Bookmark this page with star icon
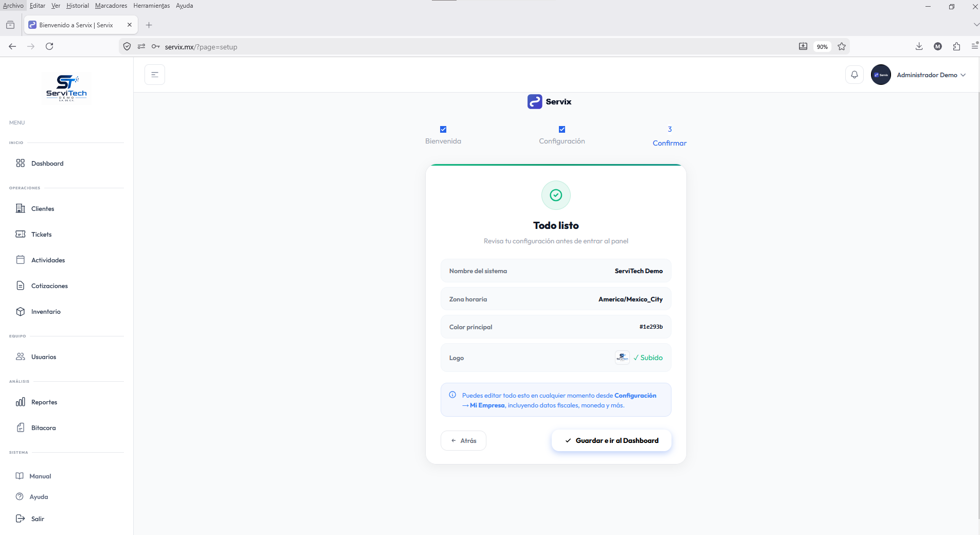 click(842, 46)
